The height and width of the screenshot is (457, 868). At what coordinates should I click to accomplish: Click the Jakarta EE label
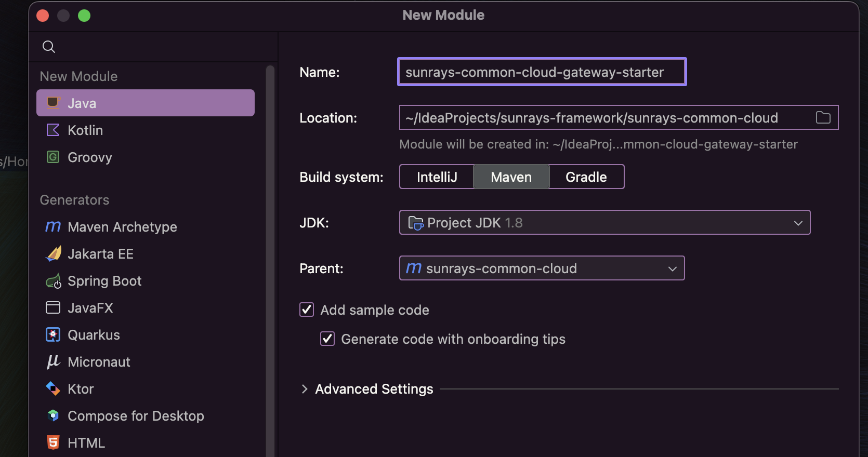tap(100, 254)
